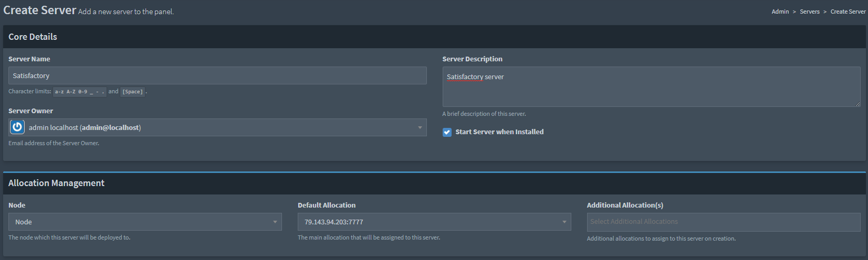Image resolution: width=868 pixels, height=260 pixels.
Task: Select the Additional Allocations field
Action: [x=724, y=222]
